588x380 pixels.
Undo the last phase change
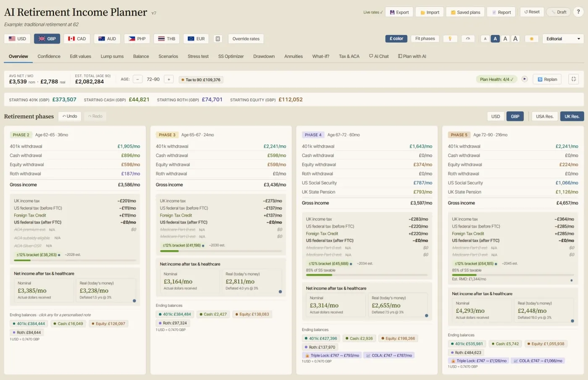coord(70,116)
